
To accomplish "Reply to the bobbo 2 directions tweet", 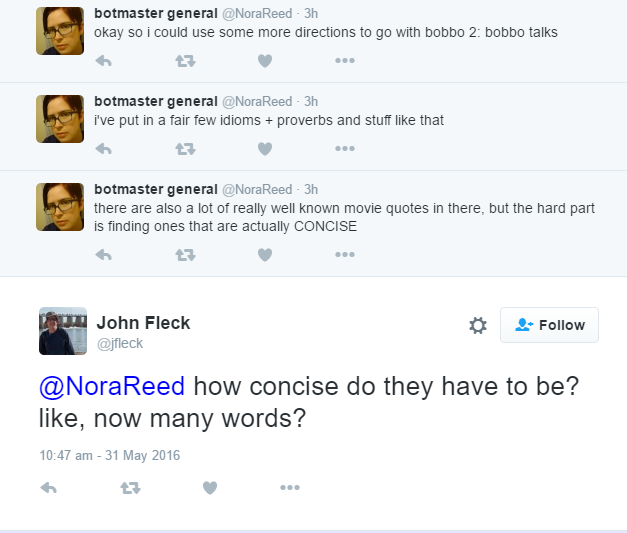I will tap(104, 61).
